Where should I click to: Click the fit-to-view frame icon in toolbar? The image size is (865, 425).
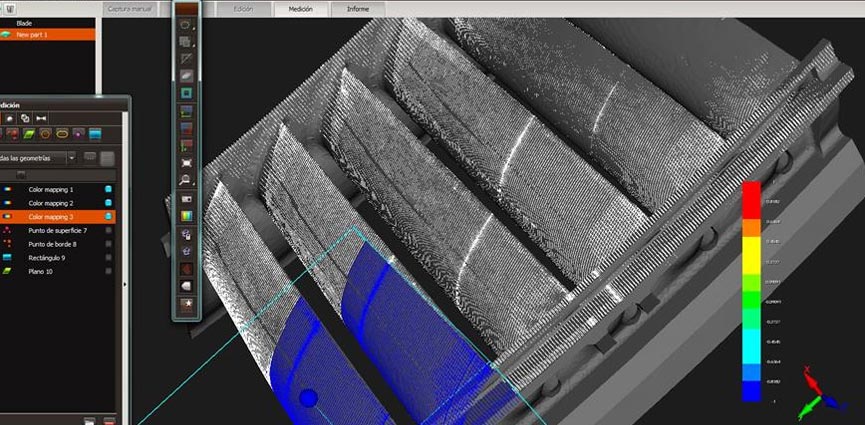pos(185,162)
